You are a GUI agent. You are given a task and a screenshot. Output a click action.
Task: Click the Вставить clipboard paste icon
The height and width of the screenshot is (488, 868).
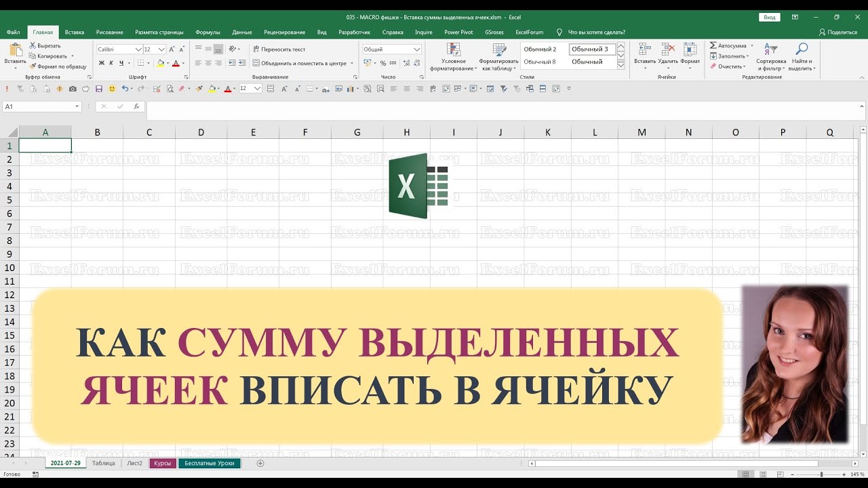15,49
